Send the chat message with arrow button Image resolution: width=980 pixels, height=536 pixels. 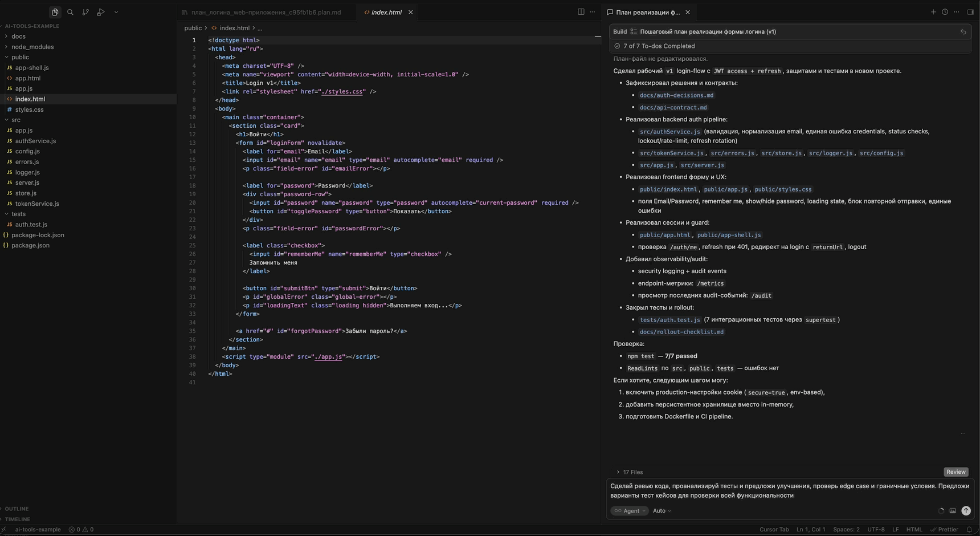966,511
